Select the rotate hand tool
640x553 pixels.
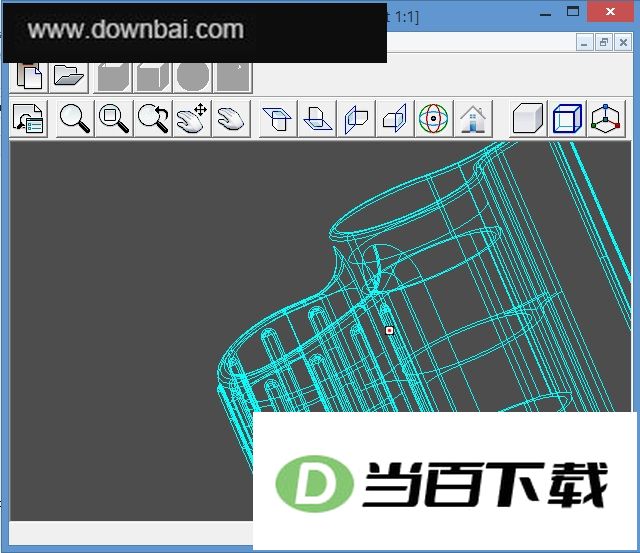231,119
